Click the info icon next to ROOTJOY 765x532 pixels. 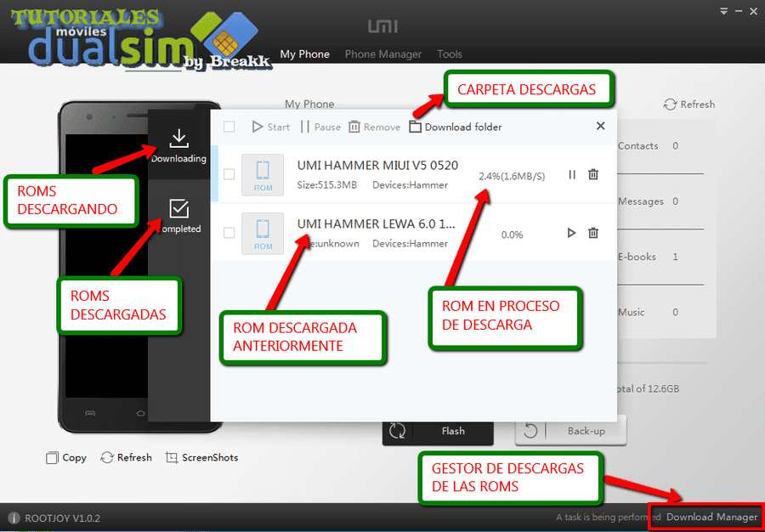pos(14,518)
